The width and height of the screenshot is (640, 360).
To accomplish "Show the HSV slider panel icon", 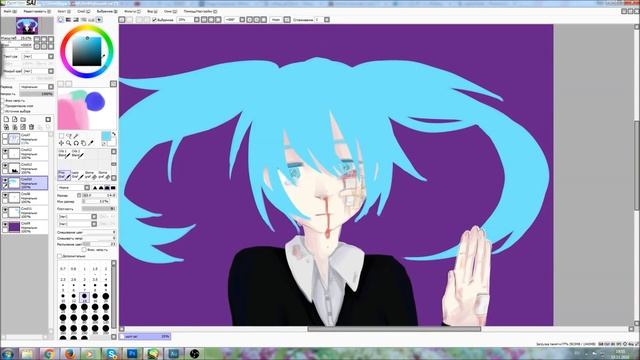I will (76, 20).
